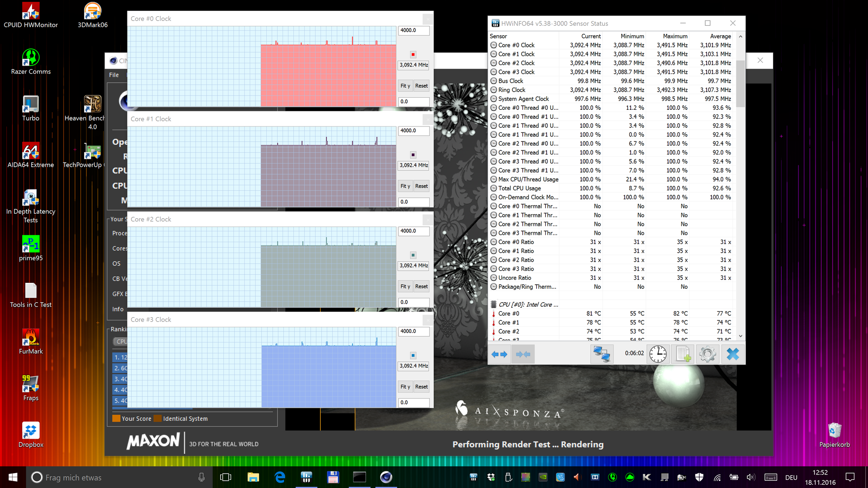Open HWiNFO sensor settings gear
868x488 pixels.
pyautogui.click(x=708, y=354)
